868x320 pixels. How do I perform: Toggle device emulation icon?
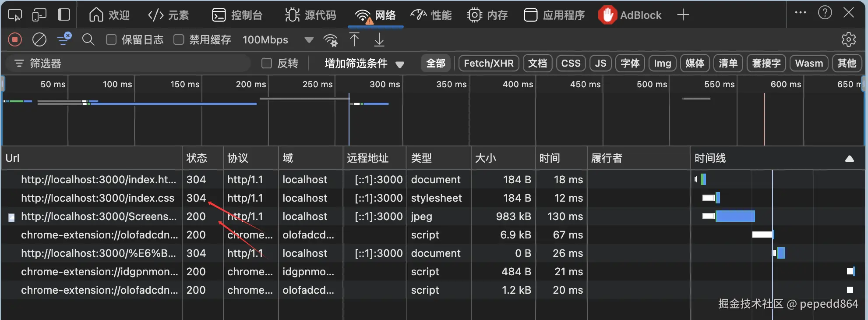coord(39,15)
